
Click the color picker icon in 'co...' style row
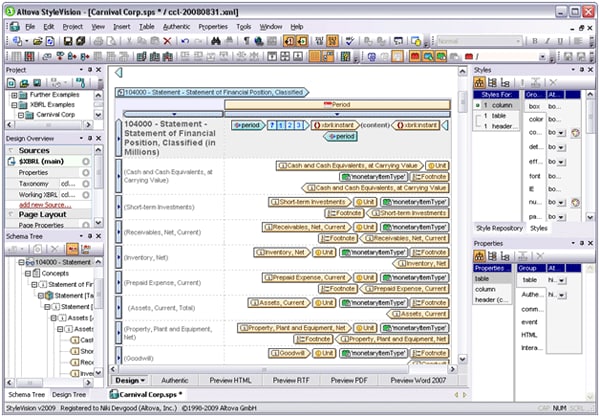(x=576, y=133)
